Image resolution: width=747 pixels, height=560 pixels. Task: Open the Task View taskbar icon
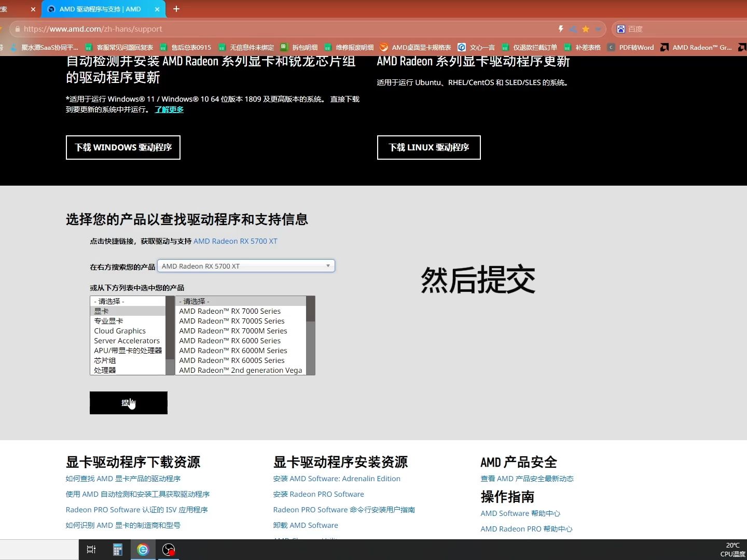click(91, 550)
